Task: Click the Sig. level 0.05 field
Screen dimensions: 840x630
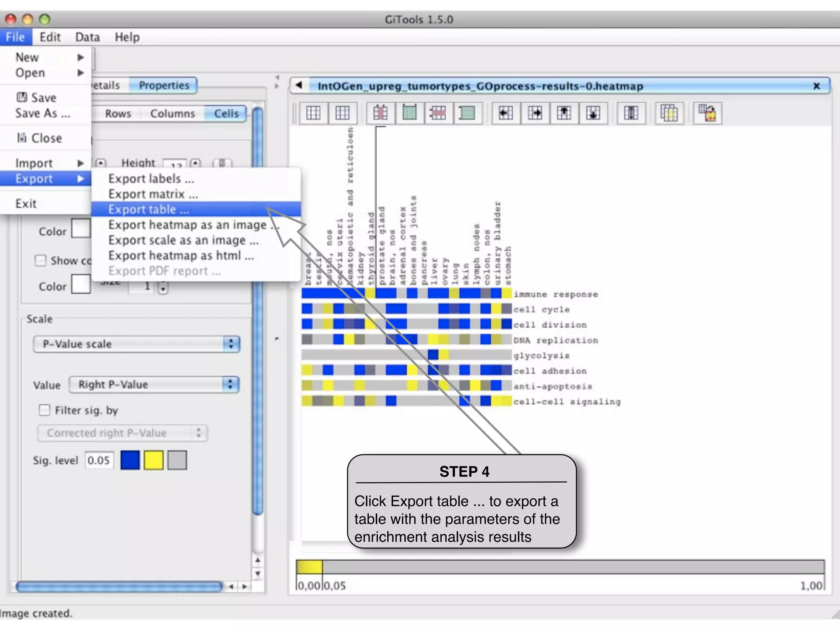Action: (x=99, y=460)
